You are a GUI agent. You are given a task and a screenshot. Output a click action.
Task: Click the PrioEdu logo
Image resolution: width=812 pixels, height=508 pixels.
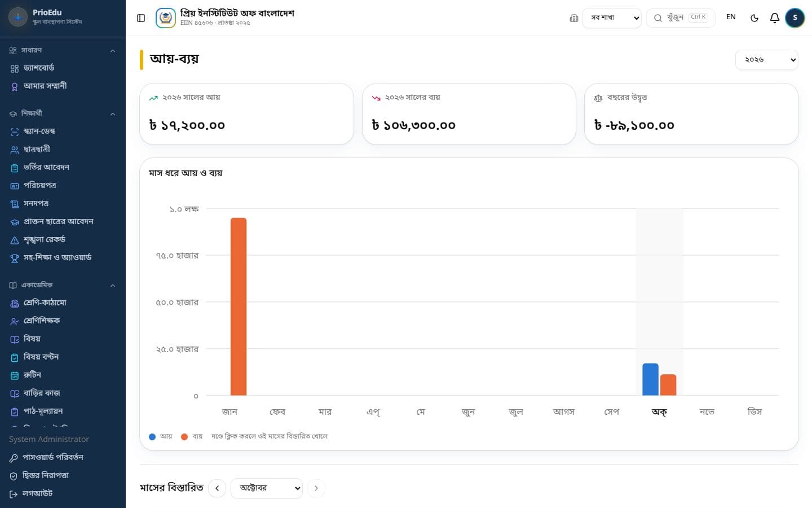coord(18,17)
